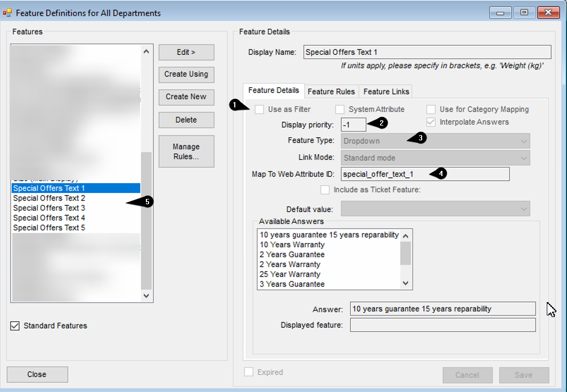Click the Map To Web Attribute ID field
Image resolution: width=567 pixels, height=392 pixels.
point(425,174)
